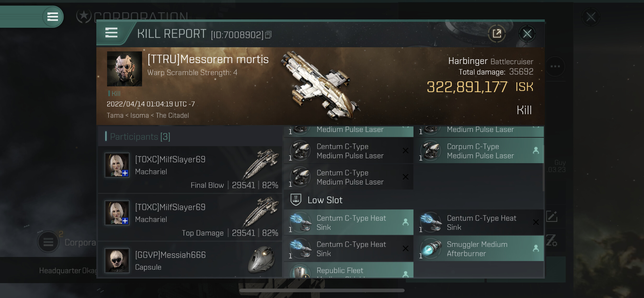Open MilfSlayer69 Top Damage participant entry
The width and height of the screenshot is (644, 298).
190,217
